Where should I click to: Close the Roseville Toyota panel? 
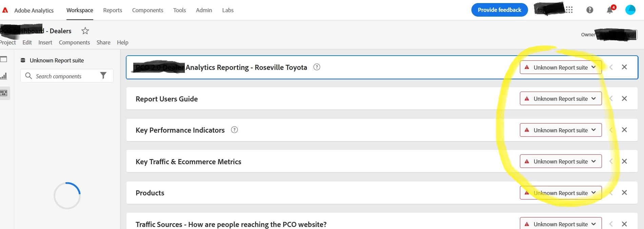[624, 67]
